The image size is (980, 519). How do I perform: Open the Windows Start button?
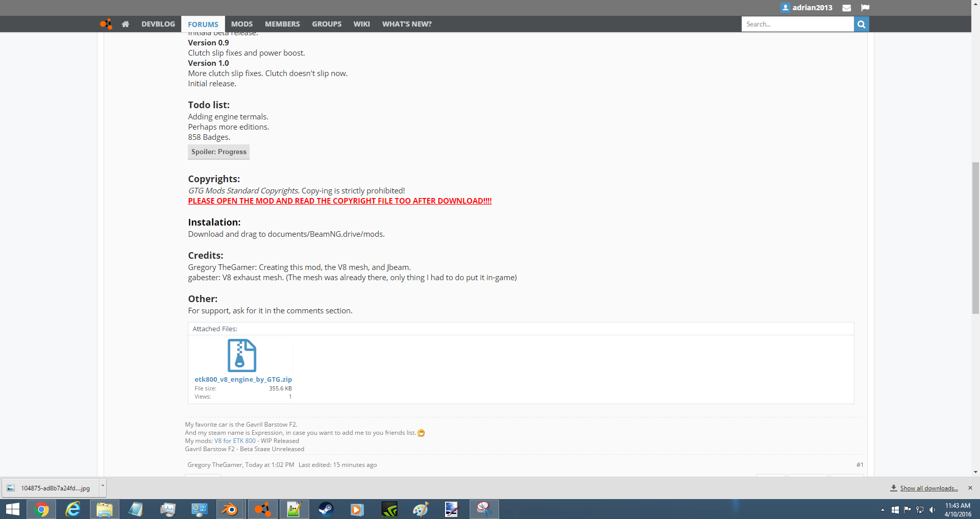click(12, 509)
